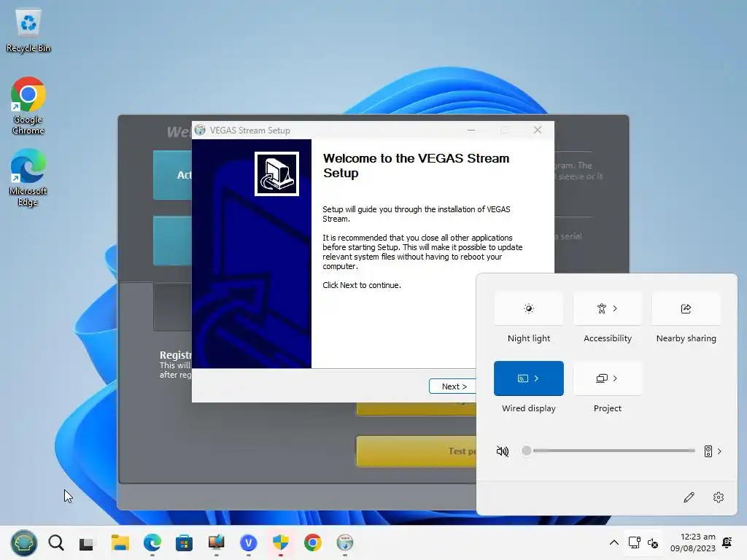Click the teal Act button in background window
Screen dimensions: 747x560
(172, 175)
